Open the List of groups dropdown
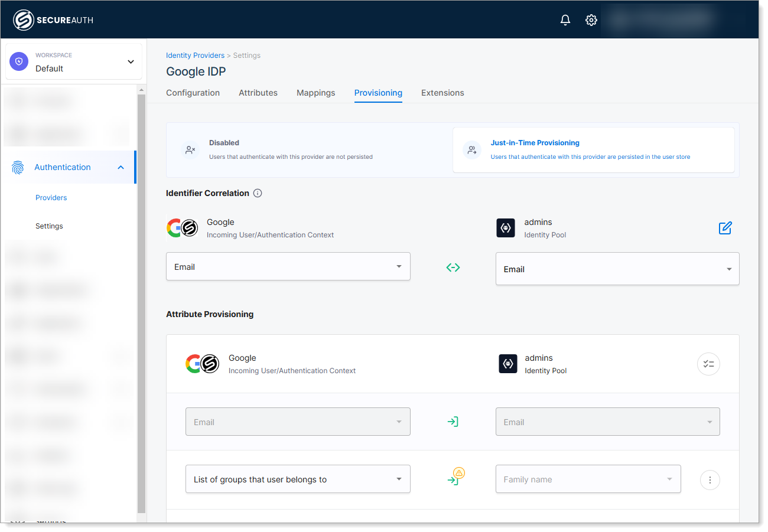Viewport: 768px width, 532px height. pyautogui.click(x=298, y=479)
